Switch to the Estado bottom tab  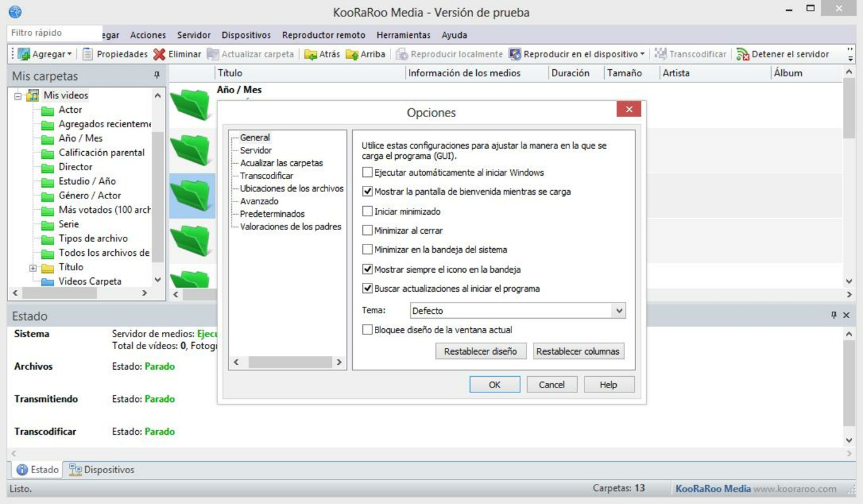point(37,470)
